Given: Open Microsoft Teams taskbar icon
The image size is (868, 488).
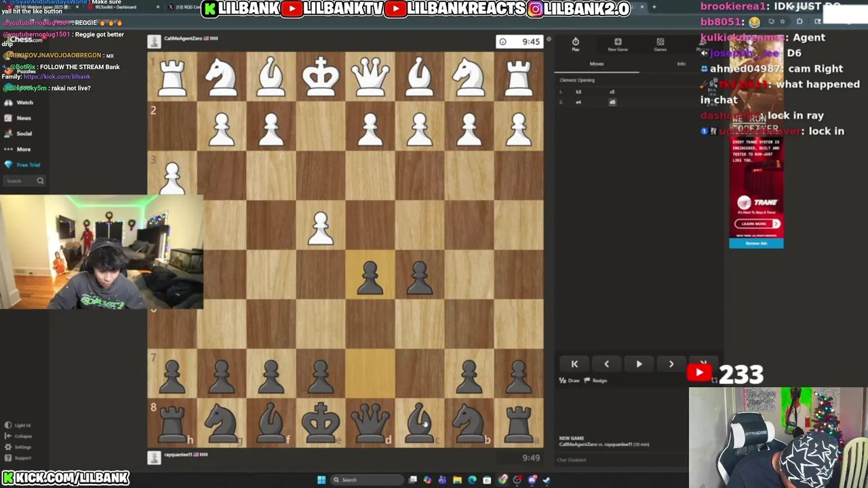Looking at the screenshot, I should pyautogui.click(x=442, y=480).
